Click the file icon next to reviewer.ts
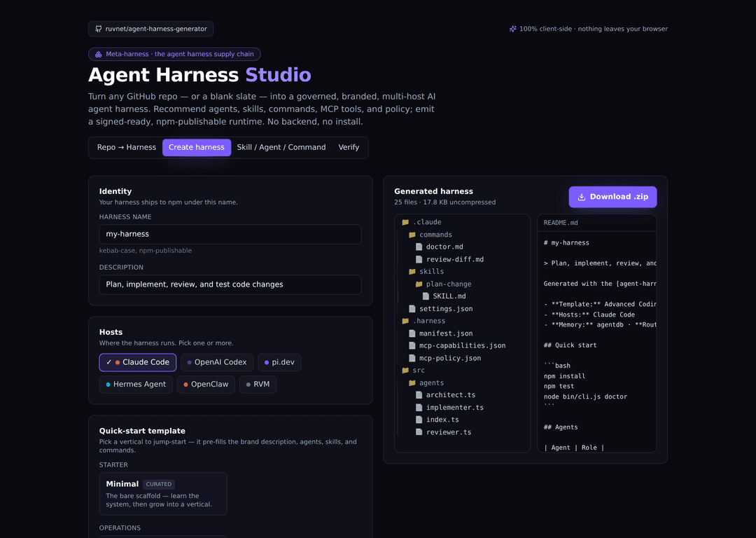 pos(419,432)
